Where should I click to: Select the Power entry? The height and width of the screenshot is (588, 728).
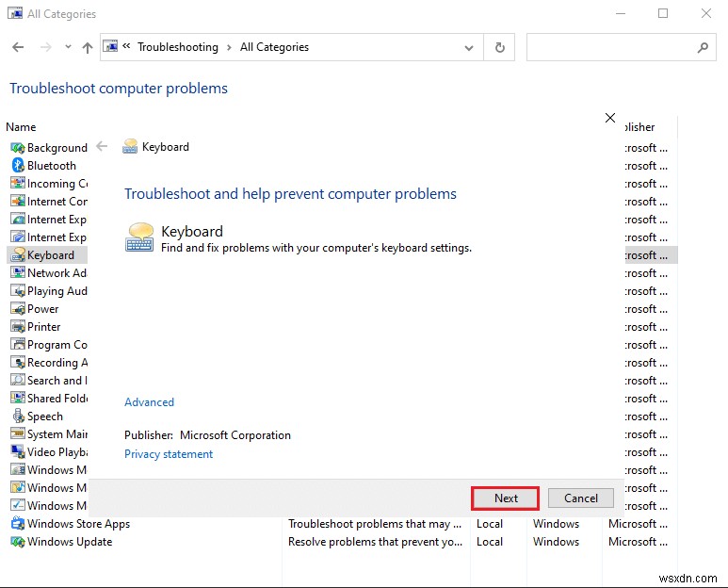tap(42, 308)
